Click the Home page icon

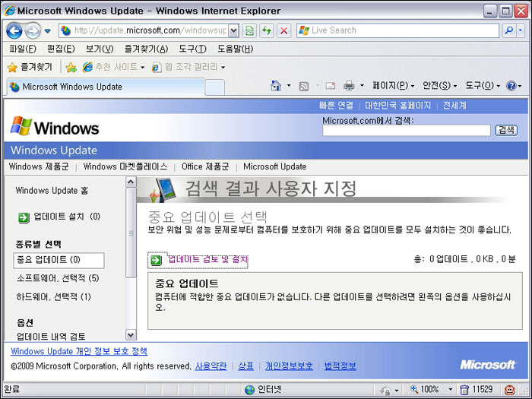tap(276, 85)
